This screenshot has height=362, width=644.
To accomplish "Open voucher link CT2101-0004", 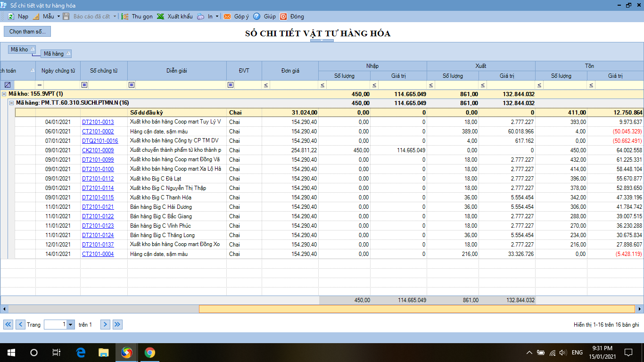I will pos(98,254).
